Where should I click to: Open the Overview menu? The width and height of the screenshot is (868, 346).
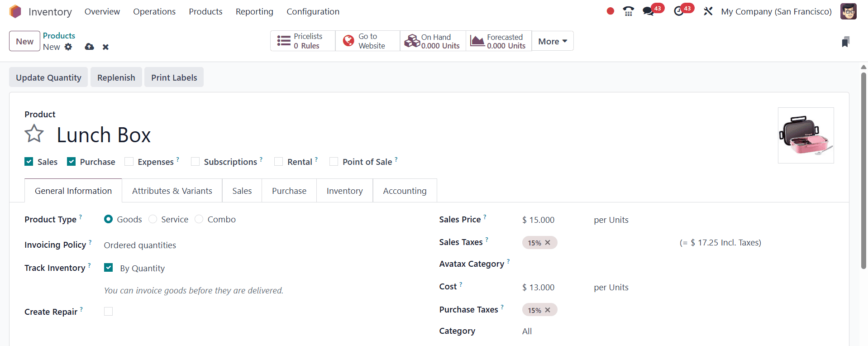(x=102, y=11)
